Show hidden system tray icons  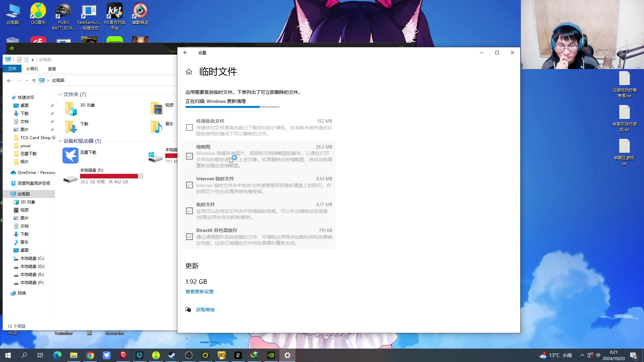[582, 355]
